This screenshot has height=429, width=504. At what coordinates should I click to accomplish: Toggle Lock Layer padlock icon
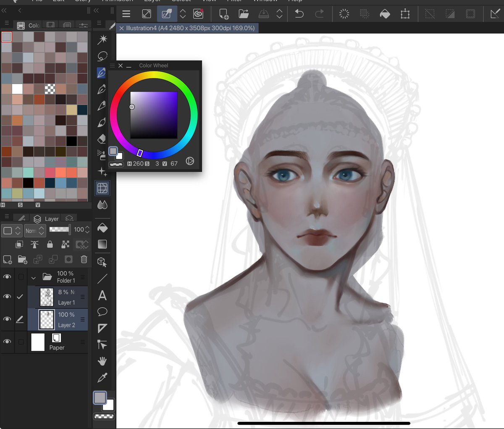[50, 245]
